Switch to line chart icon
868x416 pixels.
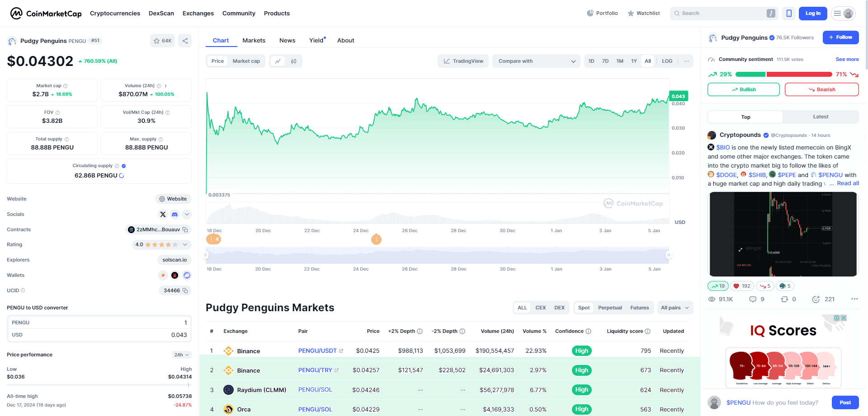click(278, 61)
